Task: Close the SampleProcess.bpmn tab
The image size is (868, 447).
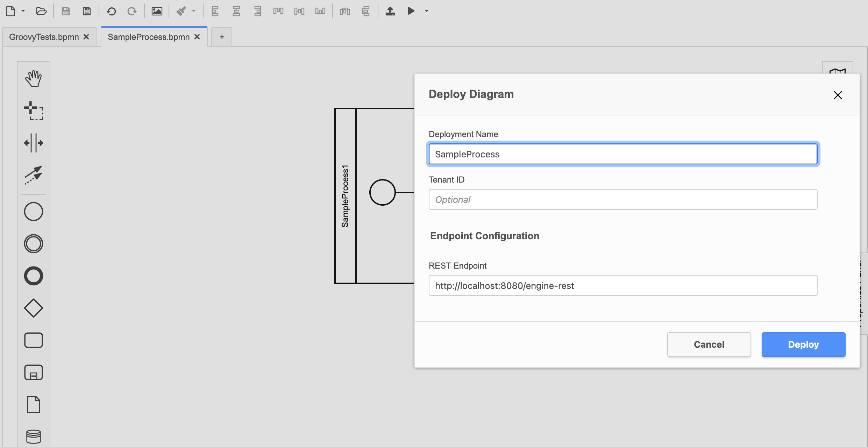Action: (197, 37)
